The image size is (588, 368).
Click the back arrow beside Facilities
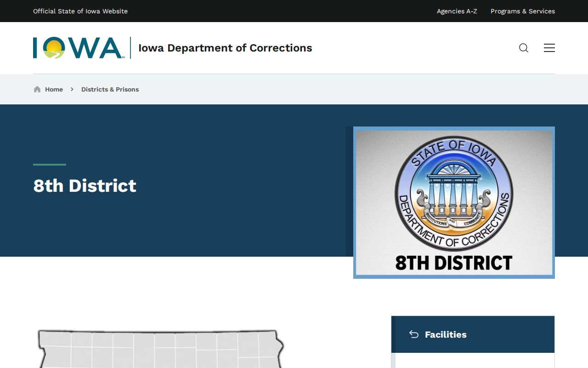pyautogui.click(x=414, y=334)
